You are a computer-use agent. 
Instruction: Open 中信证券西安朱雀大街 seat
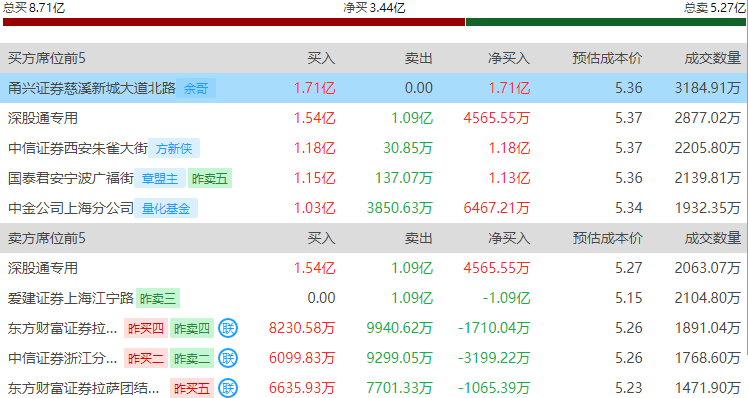click(78, 148)
